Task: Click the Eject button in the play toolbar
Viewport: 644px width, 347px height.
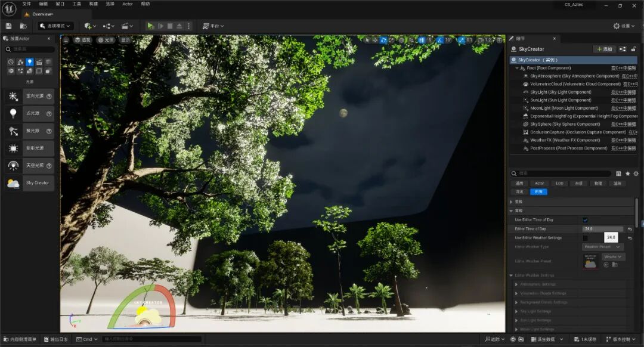Action: (x=179, y=26)
